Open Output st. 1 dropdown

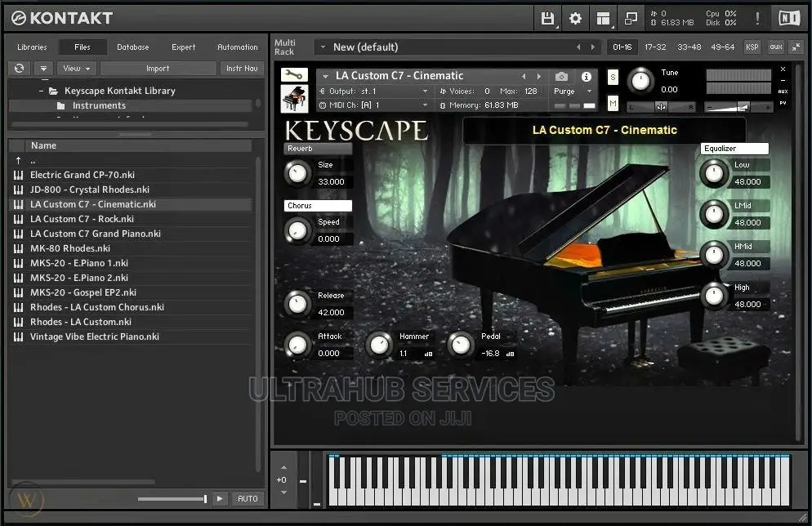[x=374, y=91]
